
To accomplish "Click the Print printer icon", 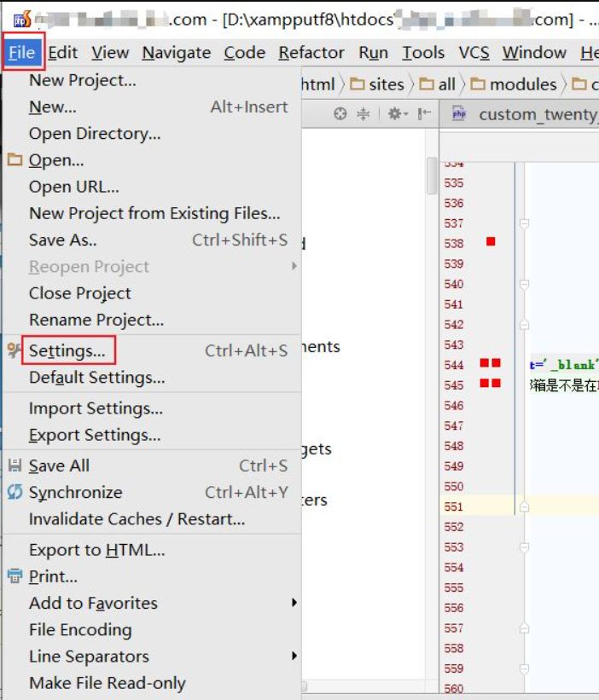I will (x=15, y=576).
